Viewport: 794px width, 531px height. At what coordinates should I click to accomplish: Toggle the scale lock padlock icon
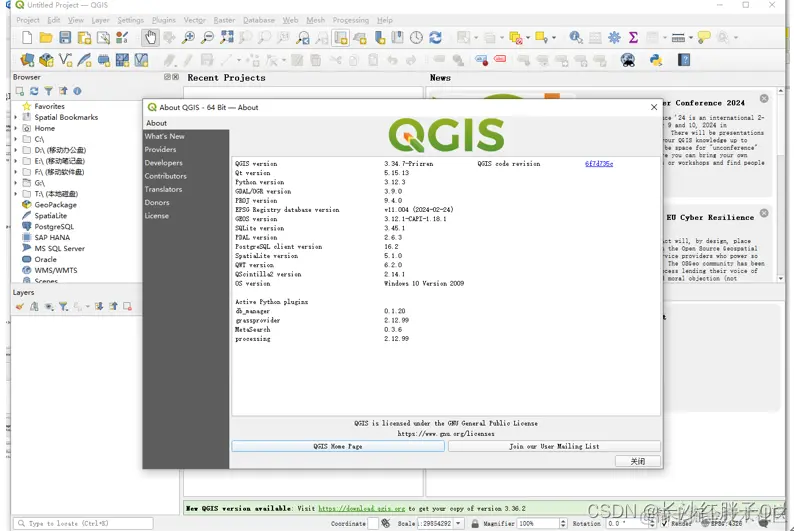point(475,523)
